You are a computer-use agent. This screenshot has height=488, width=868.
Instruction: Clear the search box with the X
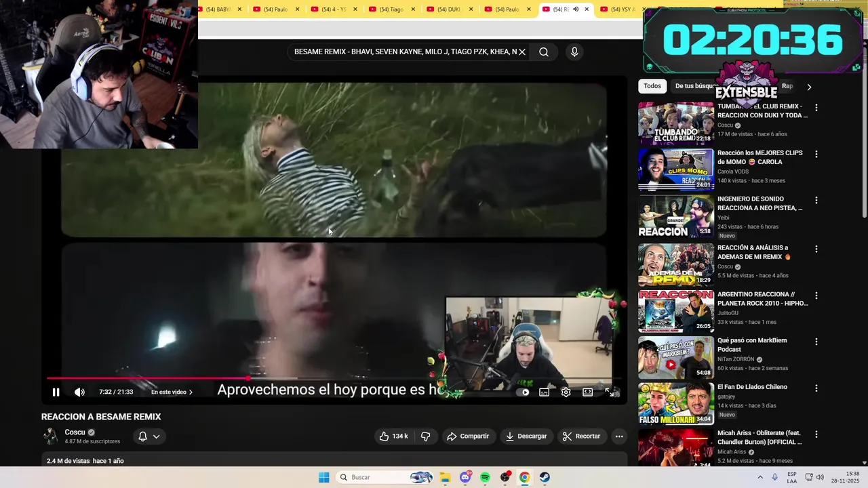[522, 52]
